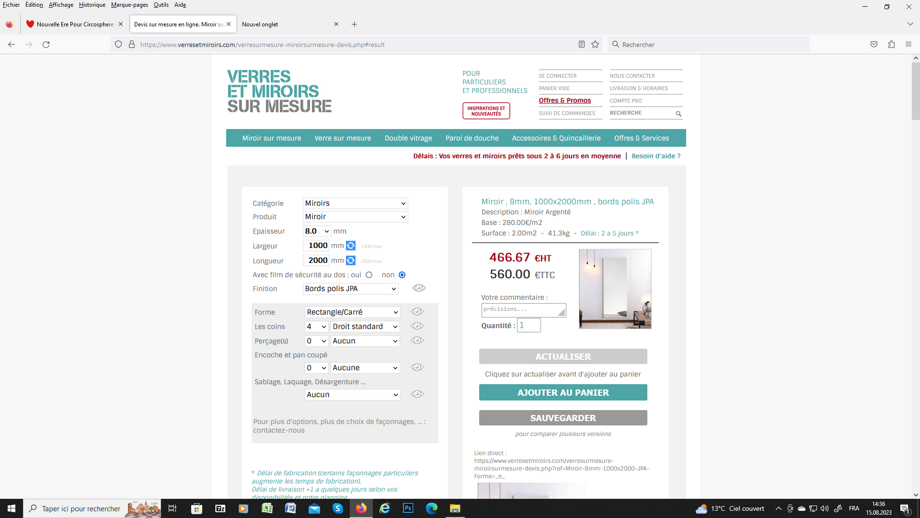The height and width of the screenshot is (518, 920).
Task: Open the Finition dropdown
Action: click(x=350, y=289)
